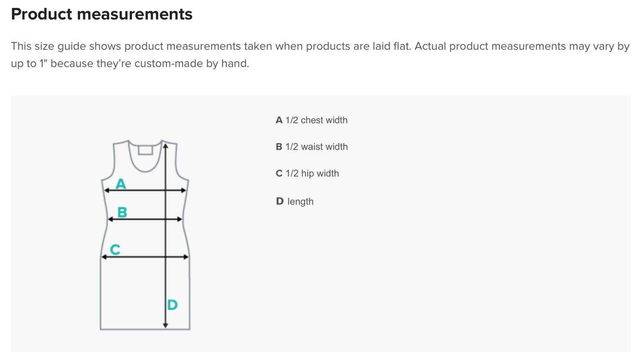The image size is (644, 352).
Task: Click the right arrowhead of chest arrow A
Action: pos(184,190)
